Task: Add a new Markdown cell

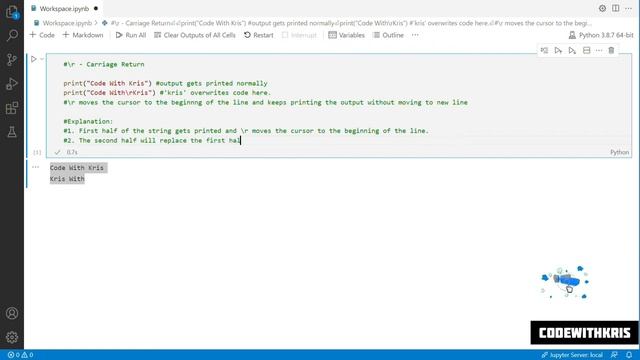Action: pyautogui.click(x=83, y=35)
